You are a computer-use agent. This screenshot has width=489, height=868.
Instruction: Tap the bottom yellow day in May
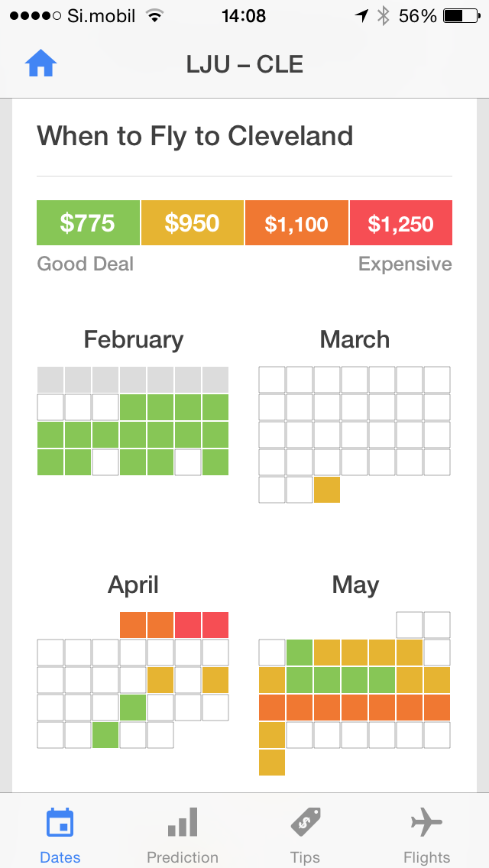pos(272,763)
